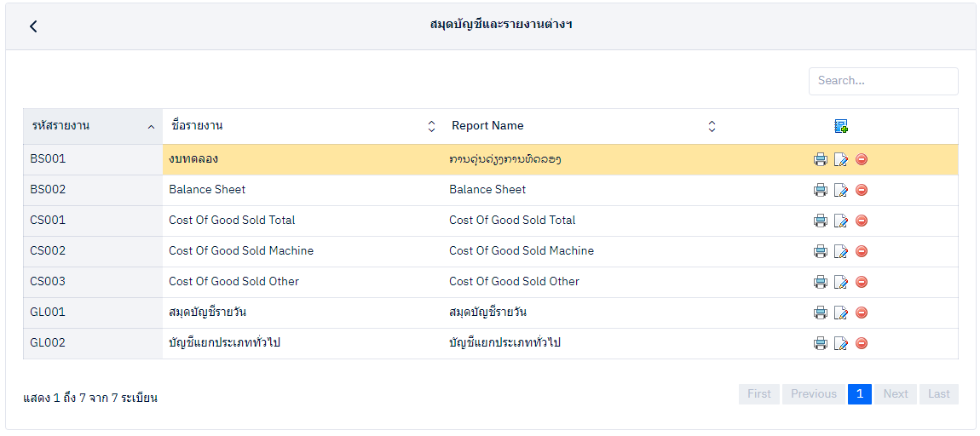Delete the GL001 report row
The image size is (980, 436).
point(862,313)
